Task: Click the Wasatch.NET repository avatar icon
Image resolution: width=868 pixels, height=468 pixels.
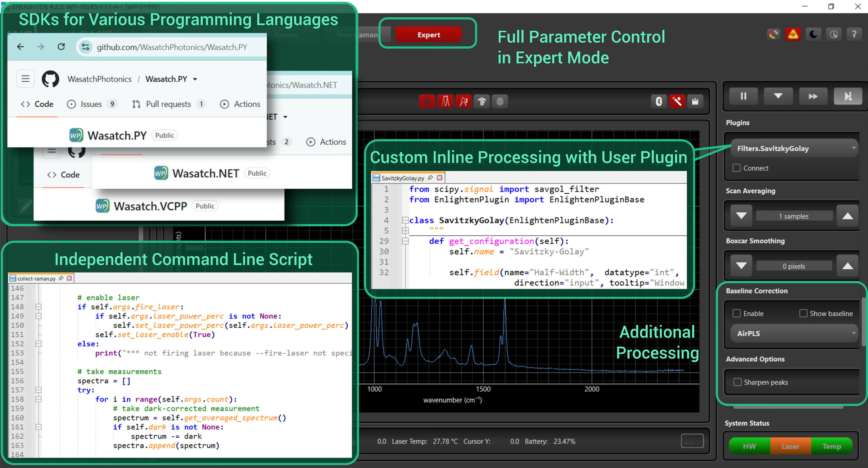Action: click(x=161, y=173)
